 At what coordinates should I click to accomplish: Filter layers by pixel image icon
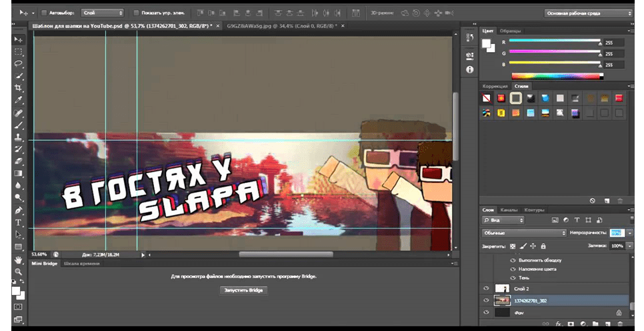(555, 220)
